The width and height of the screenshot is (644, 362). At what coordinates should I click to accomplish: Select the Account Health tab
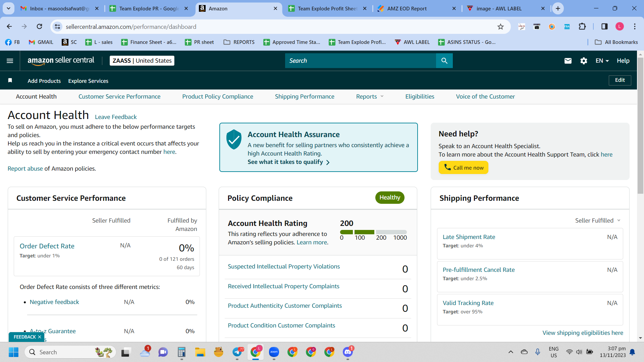[x=36, y=97]
